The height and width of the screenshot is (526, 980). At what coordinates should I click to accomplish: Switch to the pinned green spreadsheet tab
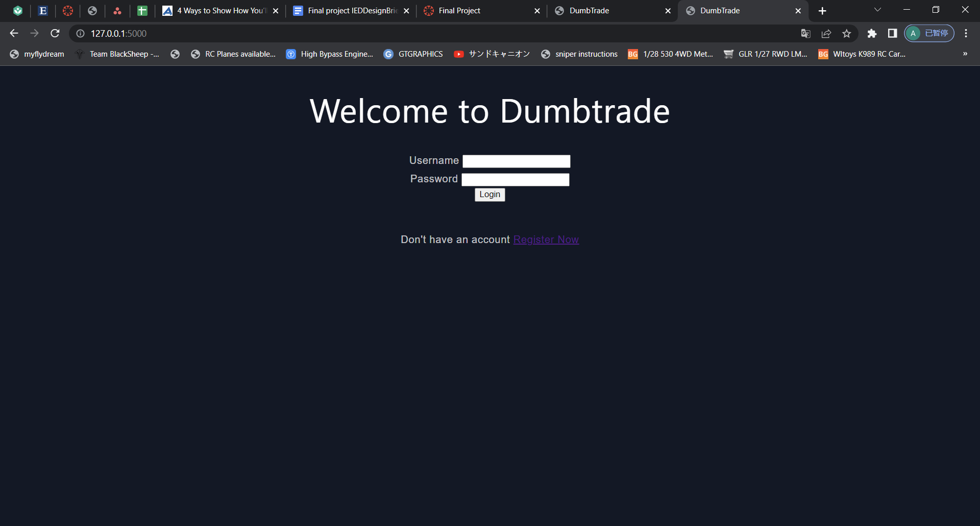pyautogui.click(x=142, y=11)
